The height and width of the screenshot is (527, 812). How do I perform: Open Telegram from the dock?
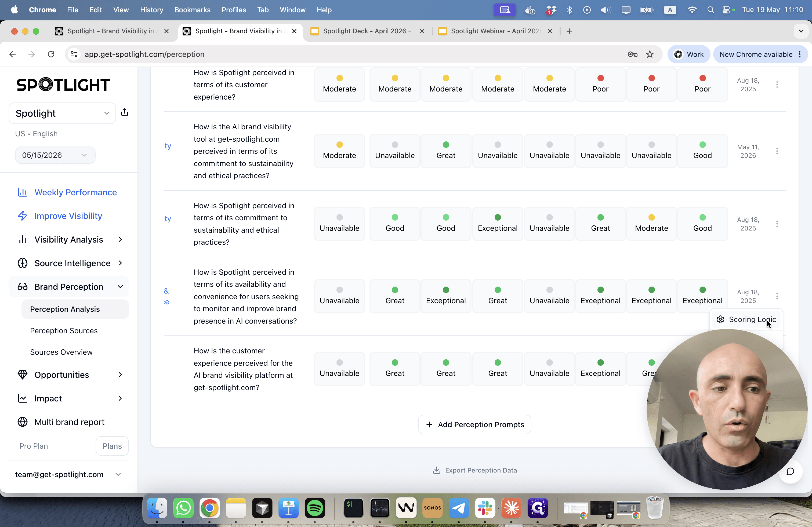pos(459,508)
